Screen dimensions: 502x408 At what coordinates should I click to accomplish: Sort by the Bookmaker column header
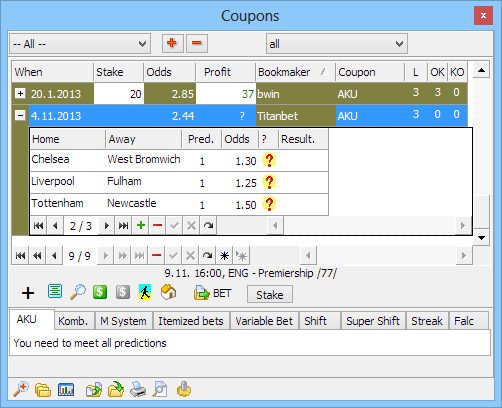(295, 72)
